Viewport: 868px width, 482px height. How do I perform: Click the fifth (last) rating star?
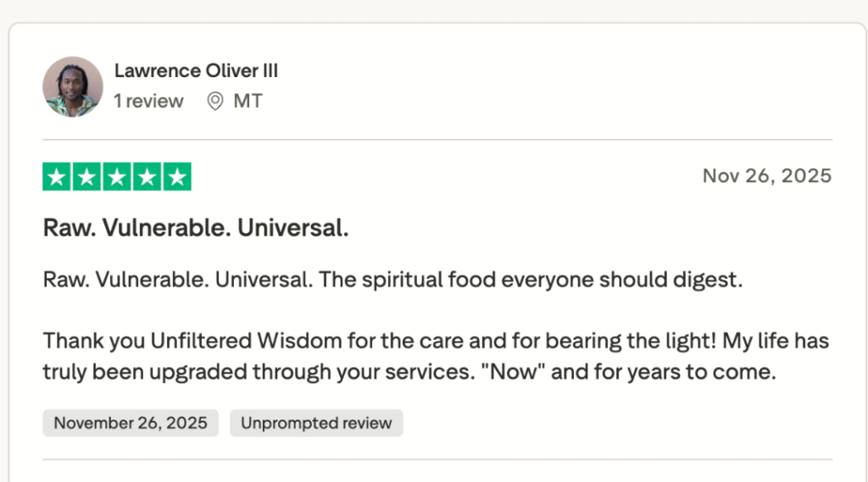coord(176,176)
